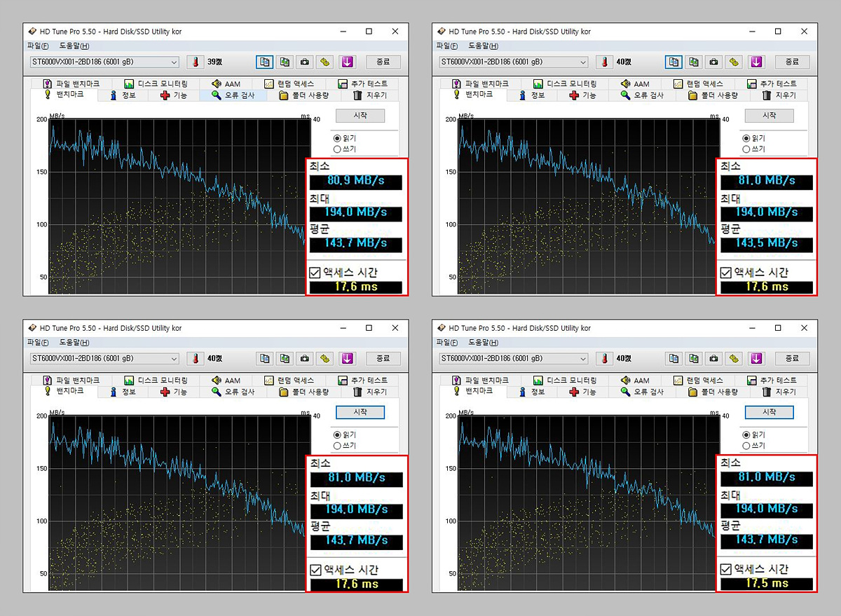Toggle 액세스 시간 checkbox in top-left window

[315, 273]
